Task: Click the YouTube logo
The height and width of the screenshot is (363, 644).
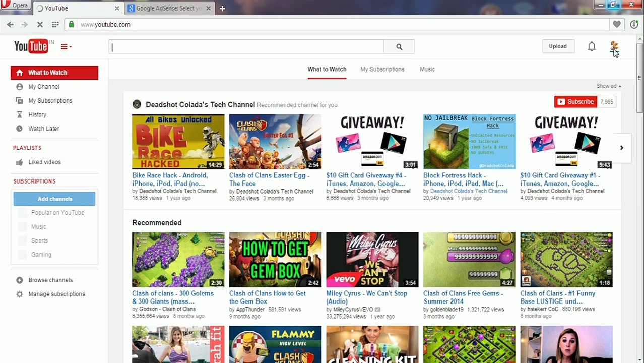Action: [31, 46]
